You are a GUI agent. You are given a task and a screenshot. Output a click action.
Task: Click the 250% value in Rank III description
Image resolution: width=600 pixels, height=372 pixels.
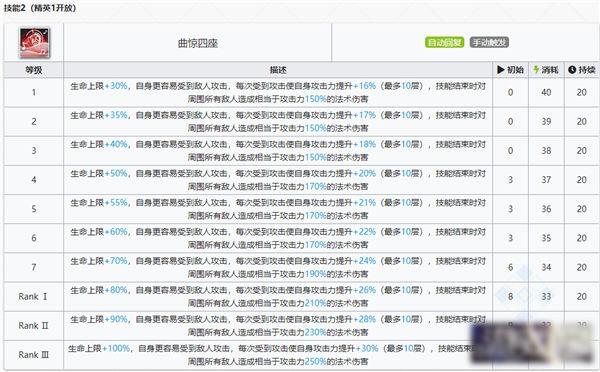point(315,361)
